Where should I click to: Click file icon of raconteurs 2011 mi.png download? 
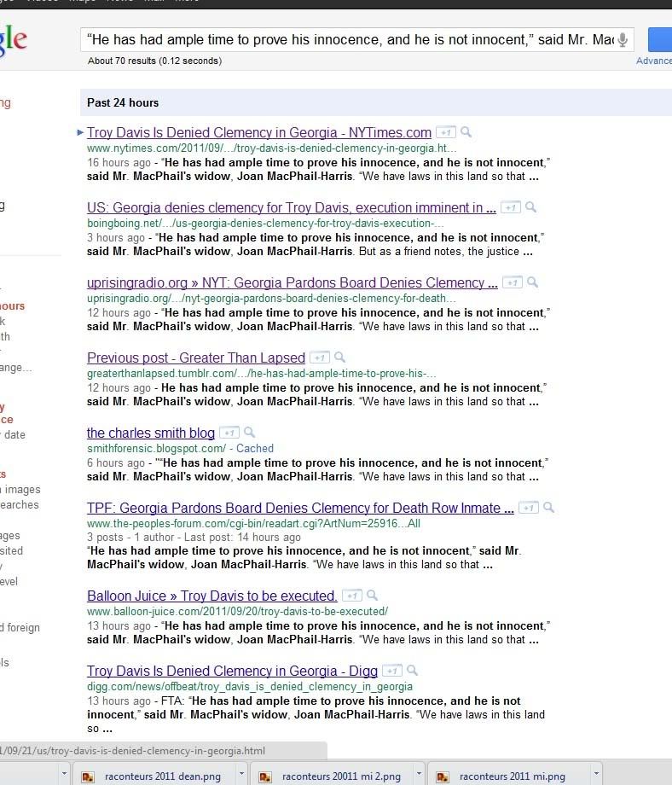click(443, 776)
